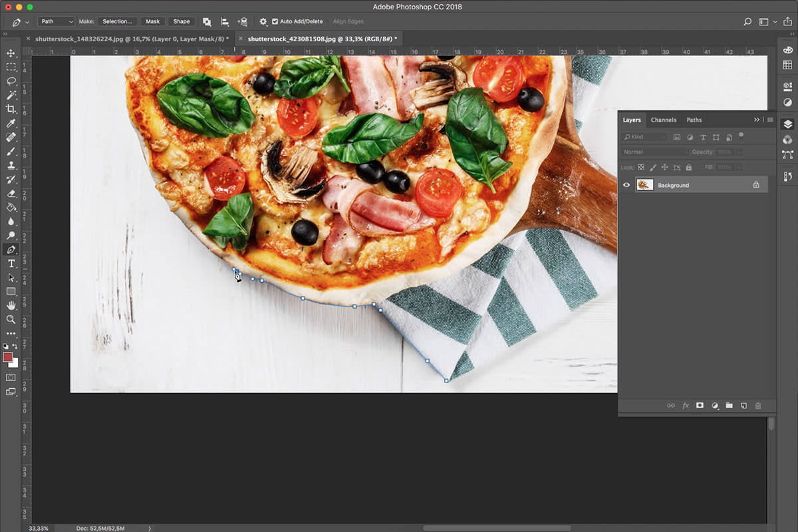This screenshot has height=532, width=798.
Task: Select the Eyedropper tool
Action: pos(11,123)
